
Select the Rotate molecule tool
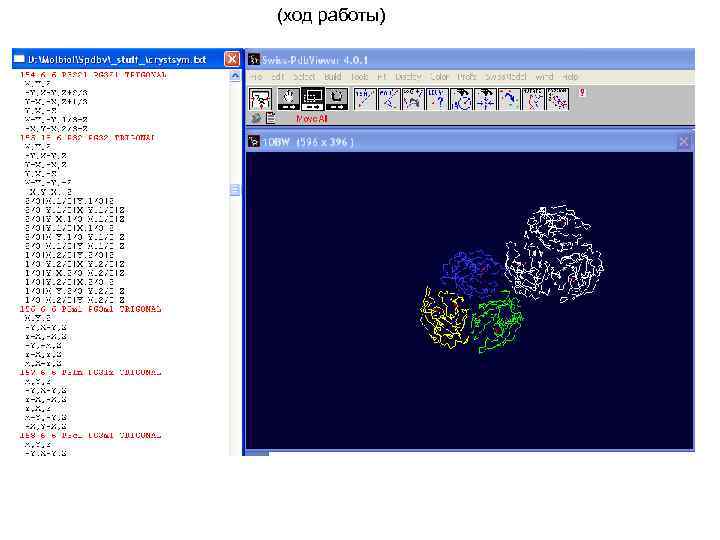(x=337, y=99)
